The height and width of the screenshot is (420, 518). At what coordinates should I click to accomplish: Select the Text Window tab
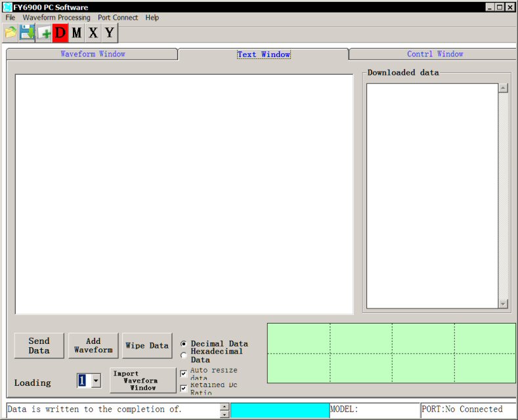[x=264, y=54]
